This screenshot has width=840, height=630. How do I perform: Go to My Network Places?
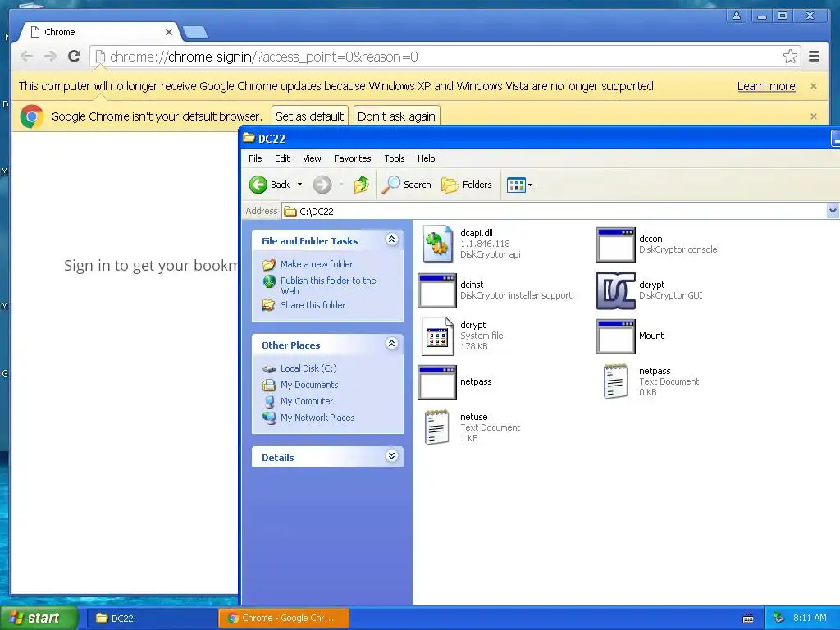[317, 418]
